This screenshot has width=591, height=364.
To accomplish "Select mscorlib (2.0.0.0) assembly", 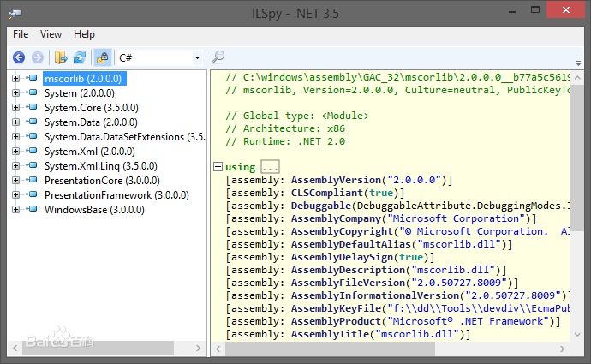I will coord(83,79).
